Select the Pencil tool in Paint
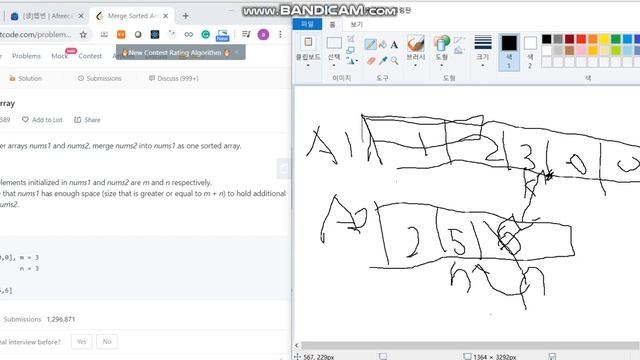This screenshot has width=640, height=360. point(370,44)
